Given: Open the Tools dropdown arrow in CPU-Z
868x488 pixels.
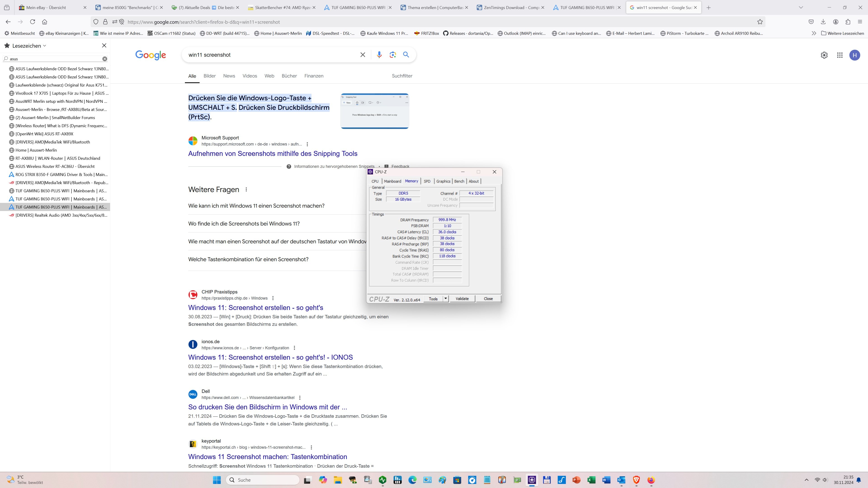Looking at the screenshot, I should [446, 299].
